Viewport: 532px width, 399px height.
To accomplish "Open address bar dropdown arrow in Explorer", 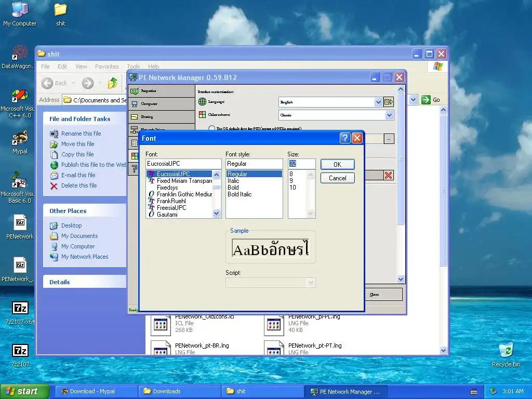I will coord(413,100).
